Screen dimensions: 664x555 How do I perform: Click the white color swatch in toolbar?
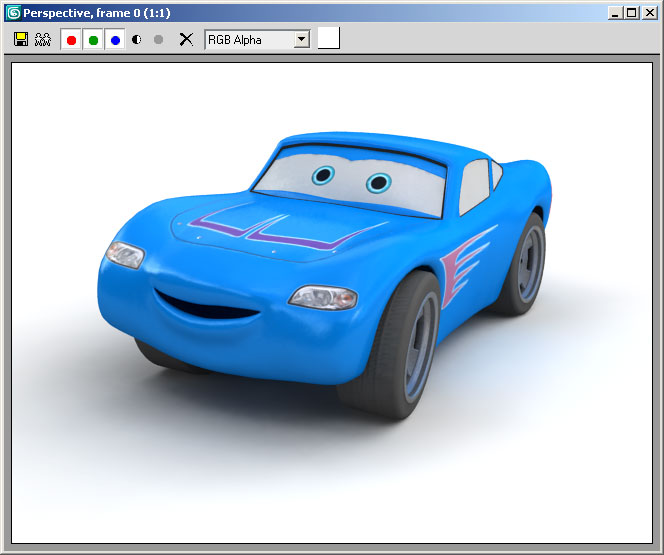click(328, 39)
